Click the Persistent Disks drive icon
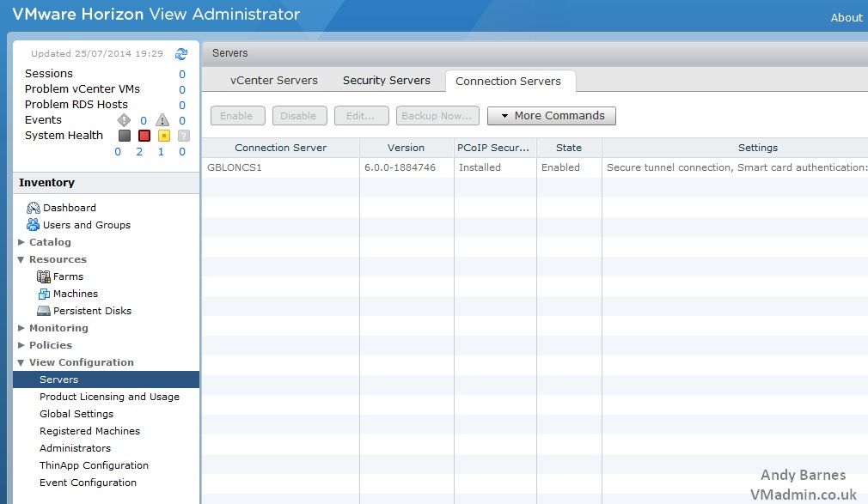Viewport: 868px width, 504px height. (43, 311)
